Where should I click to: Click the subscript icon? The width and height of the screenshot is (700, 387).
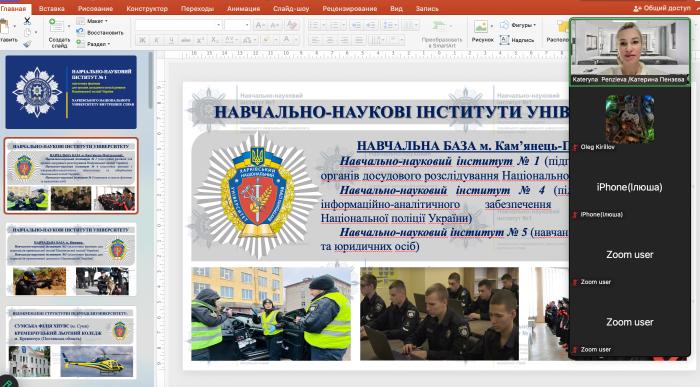click(215, 40)
